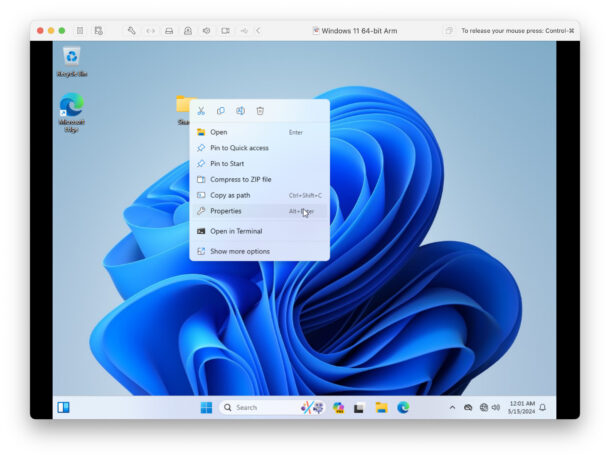
Task: Open the Windows Start menu
Action: click(206, 407)
